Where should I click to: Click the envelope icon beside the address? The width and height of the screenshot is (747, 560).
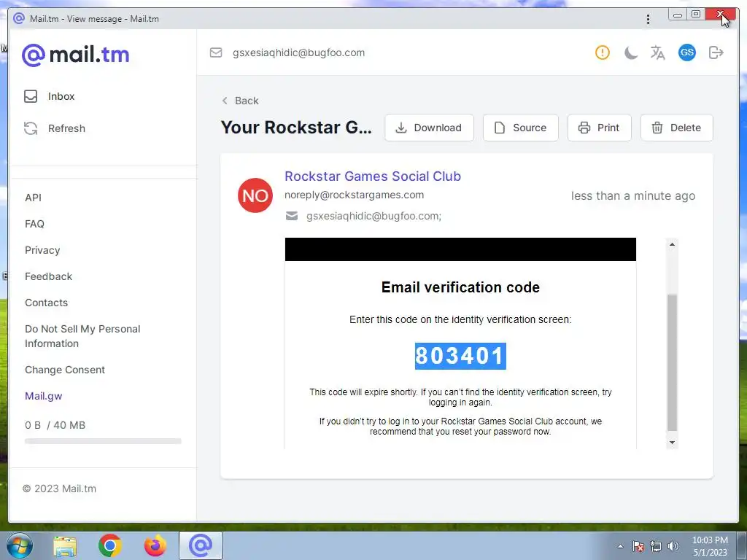(216, 52)
